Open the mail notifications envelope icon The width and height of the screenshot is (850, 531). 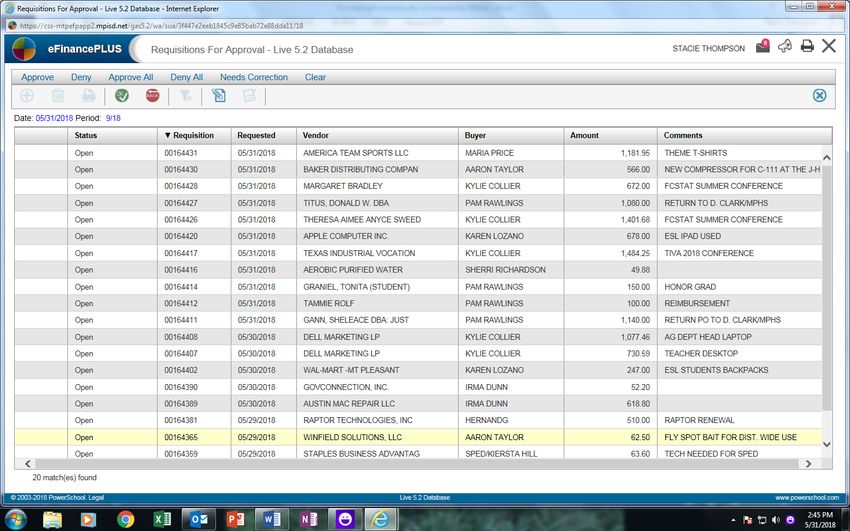pos(763,46)
